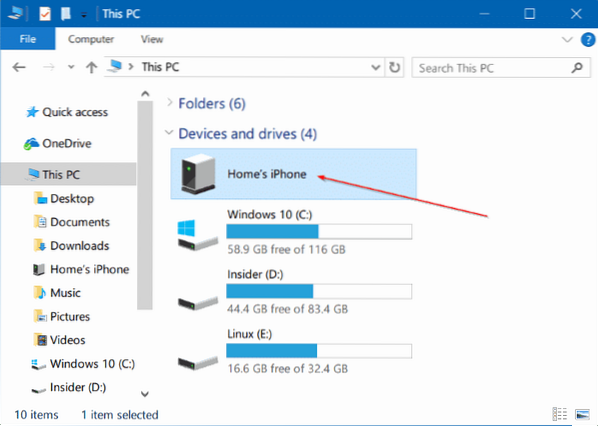Click the Linux (E:) usage bar
The width and height of the screenshot is (598, 426).
(x=319, y=351)
